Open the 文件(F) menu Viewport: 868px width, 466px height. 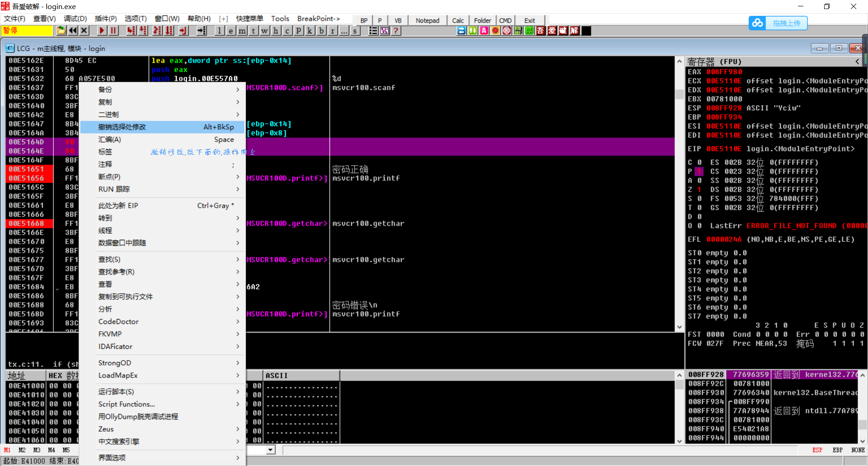[14, 19]
